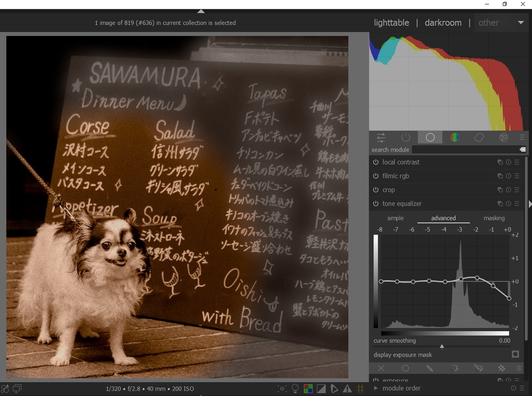
Task: Reset tone equalizer parameters
Action: coord(509,204)
